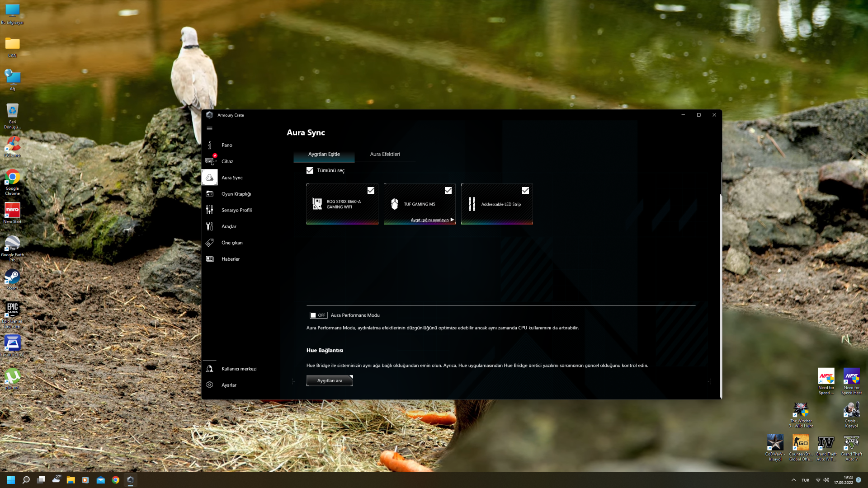Enable the Aura Performans Modu toggle
Viewport: 868px width, 488px height.
click(318, 315)
